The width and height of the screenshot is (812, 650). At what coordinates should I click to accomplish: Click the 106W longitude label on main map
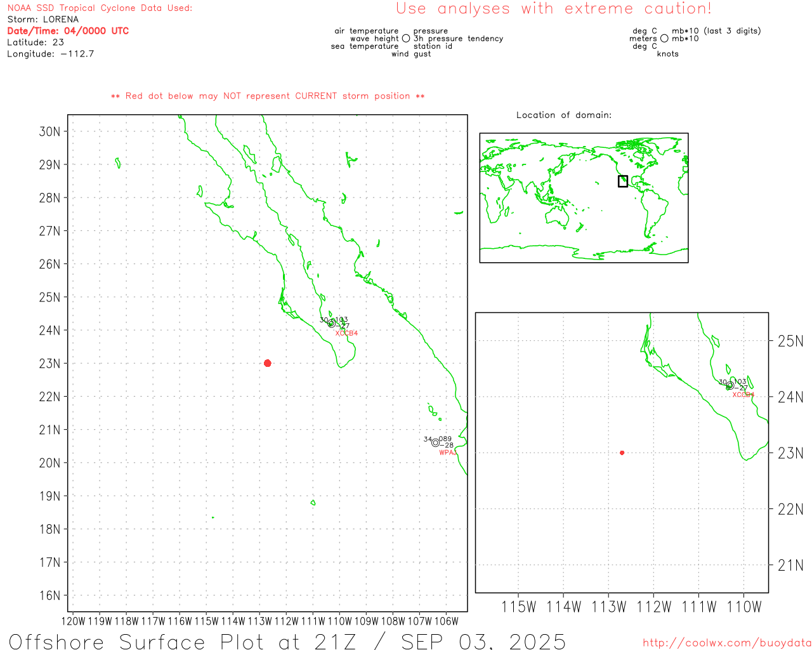(x=446, y=621)
